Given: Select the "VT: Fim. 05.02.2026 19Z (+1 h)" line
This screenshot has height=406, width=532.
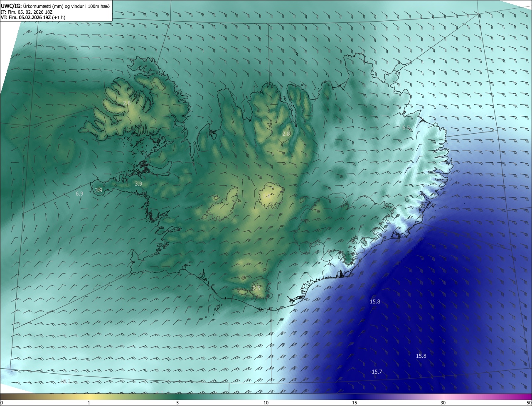Looking at the screenshot, I should click(33, 17).
